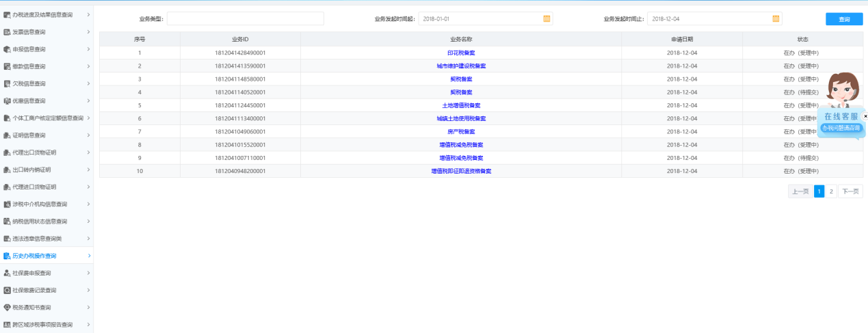Open 历史办税操作查询 menu item

[x=34, y=256]
